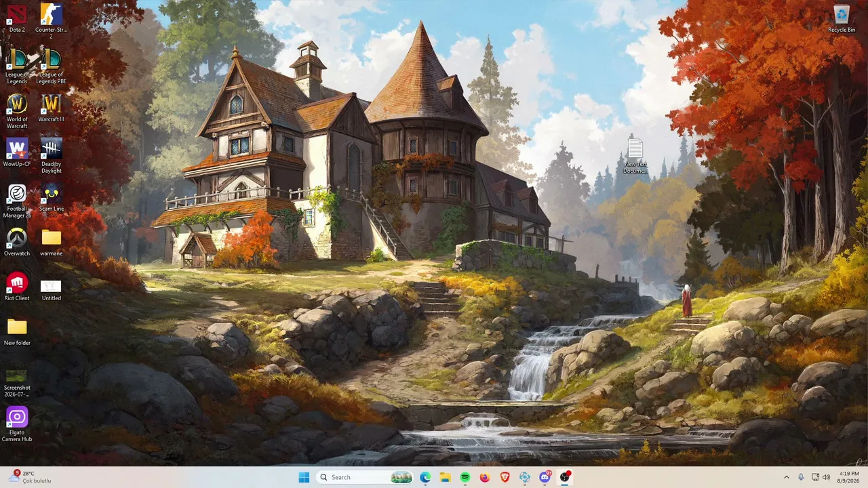The image size is (868, 488).
Task: Select the Scam Line shortcut
Action: click(51, 197)
